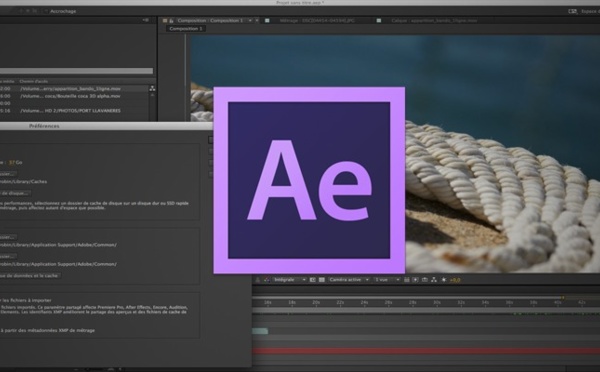This screenshot has height=372, width=600.
Task: Click the Reset Exposure icon
Action: (444, 280)
